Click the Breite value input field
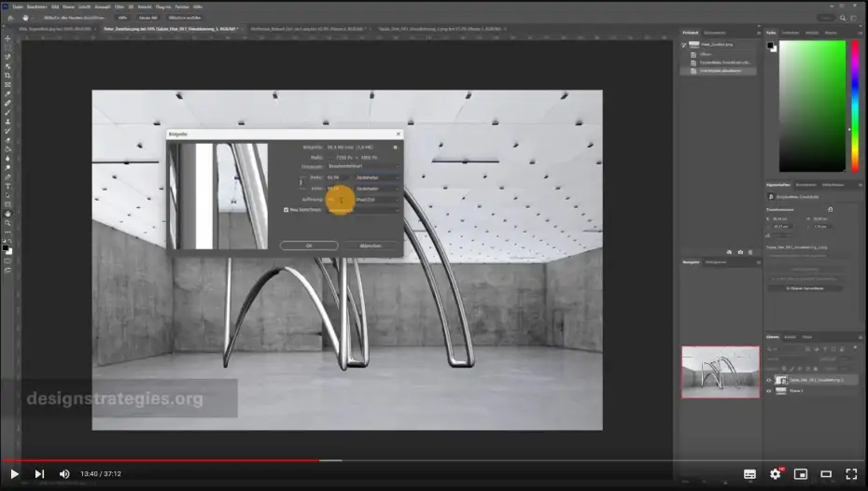The width and height of the screenshot is (868, 491). pyautogui.click(x=338, y=177)
